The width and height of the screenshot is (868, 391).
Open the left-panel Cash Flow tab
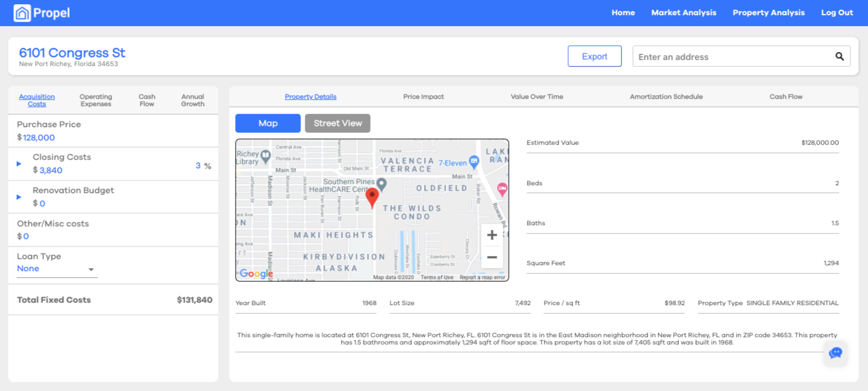click(147, 100)
